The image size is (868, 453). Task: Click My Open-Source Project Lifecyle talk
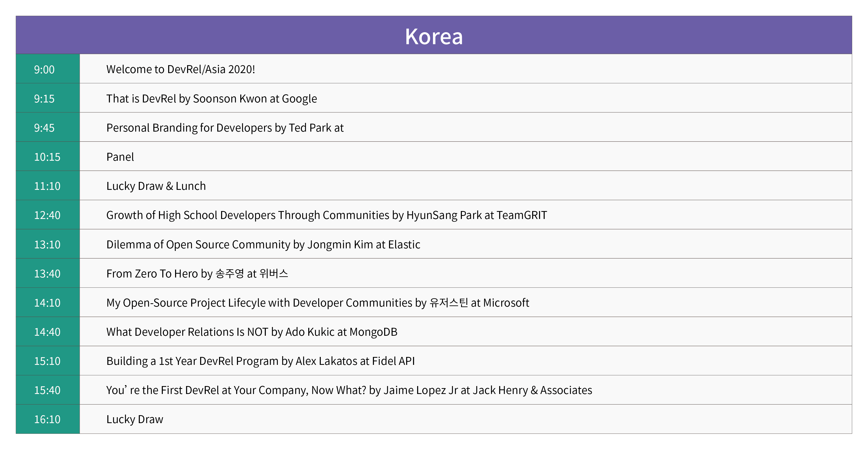coord(317,303)
